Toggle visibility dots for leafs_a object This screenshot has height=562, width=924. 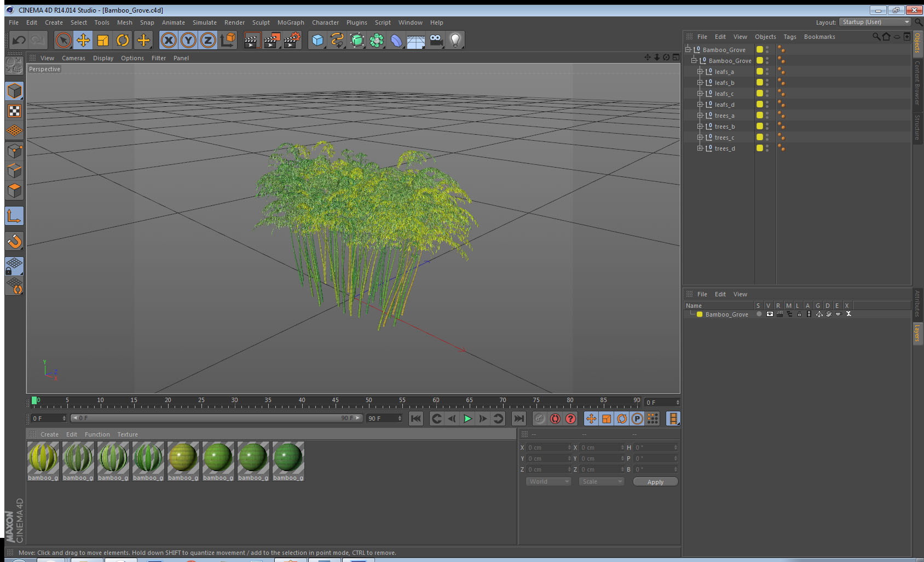[767, 72]
